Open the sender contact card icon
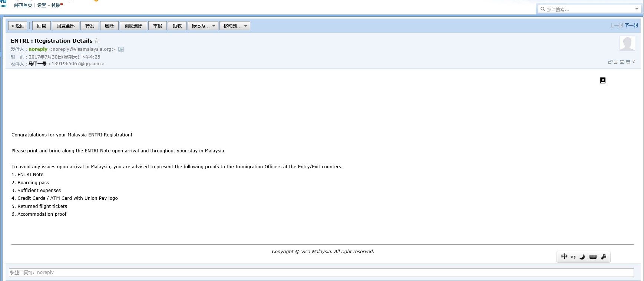644x281 pixels. coord(121,49)
